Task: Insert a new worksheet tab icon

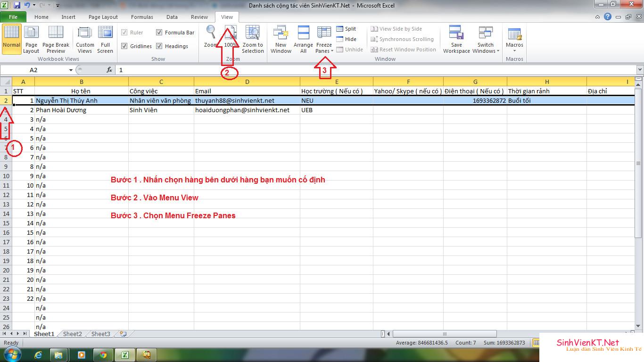Action: point(123,334)
